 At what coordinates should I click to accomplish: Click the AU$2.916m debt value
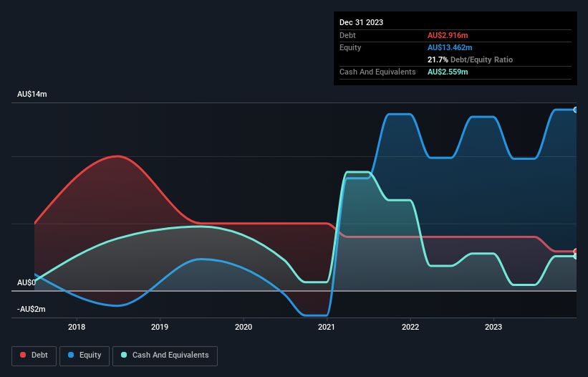[448, 35]
